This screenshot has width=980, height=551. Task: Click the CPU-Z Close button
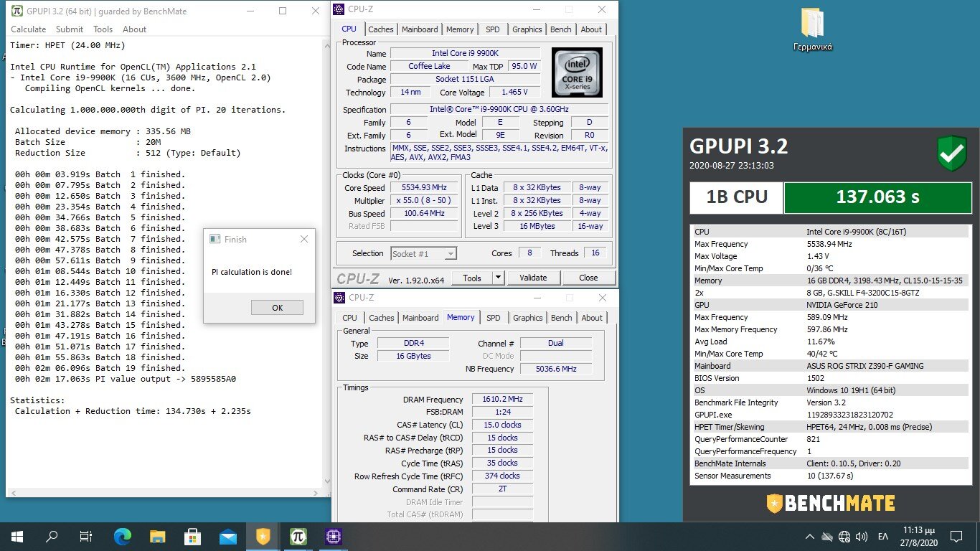pos(588,278)
